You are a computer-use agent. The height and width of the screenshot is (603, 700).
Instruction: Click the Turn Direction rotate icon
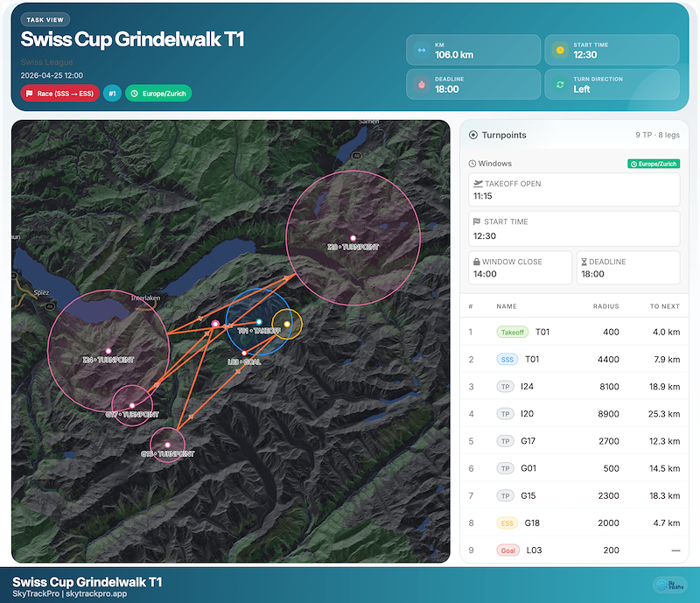pyautogui.click(x=562, y=83)
